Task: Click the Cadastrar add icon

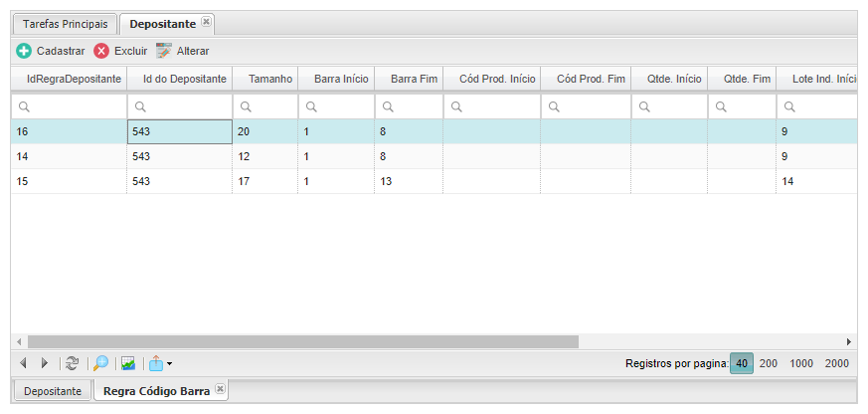Action: point(24,51)
